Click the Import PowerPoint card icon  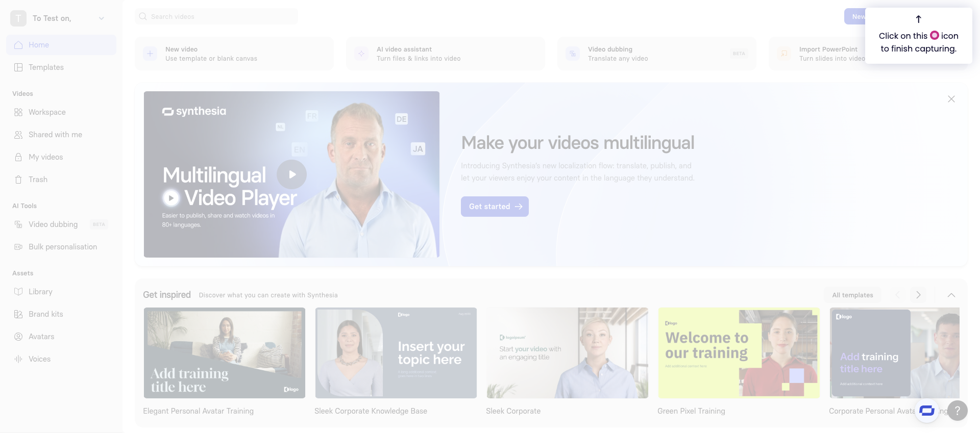point(784,54)
